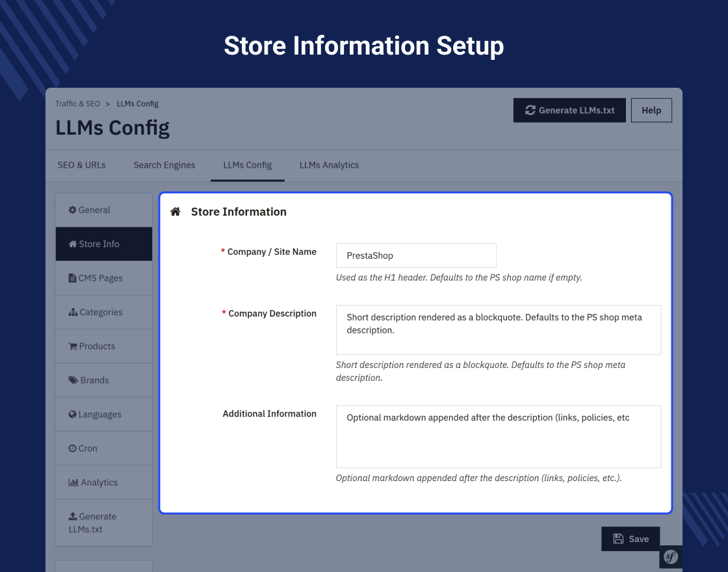
Task: Click the Company Description label
Action: pyautogui.click(x=272, y=313)
